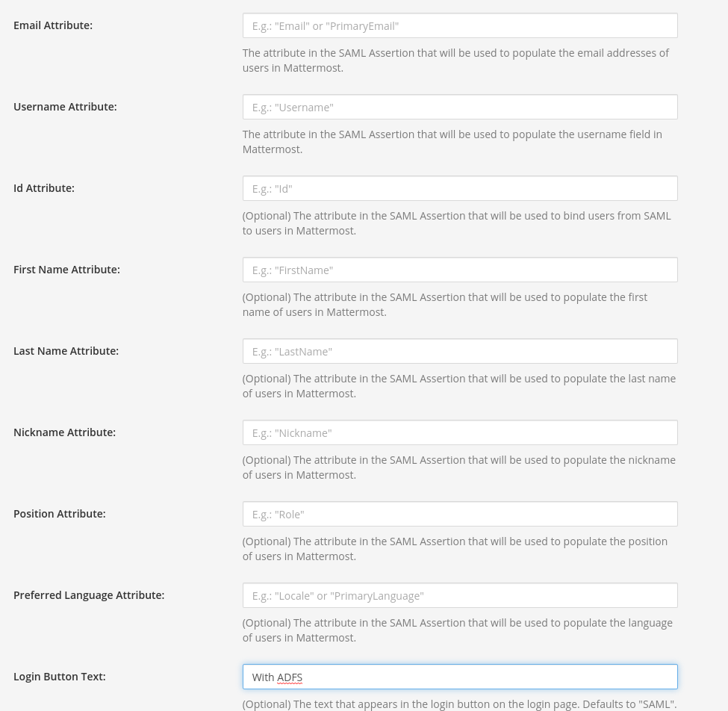Click the Position Attribute input field
This screenshot has height=711, width=728.
460,514
